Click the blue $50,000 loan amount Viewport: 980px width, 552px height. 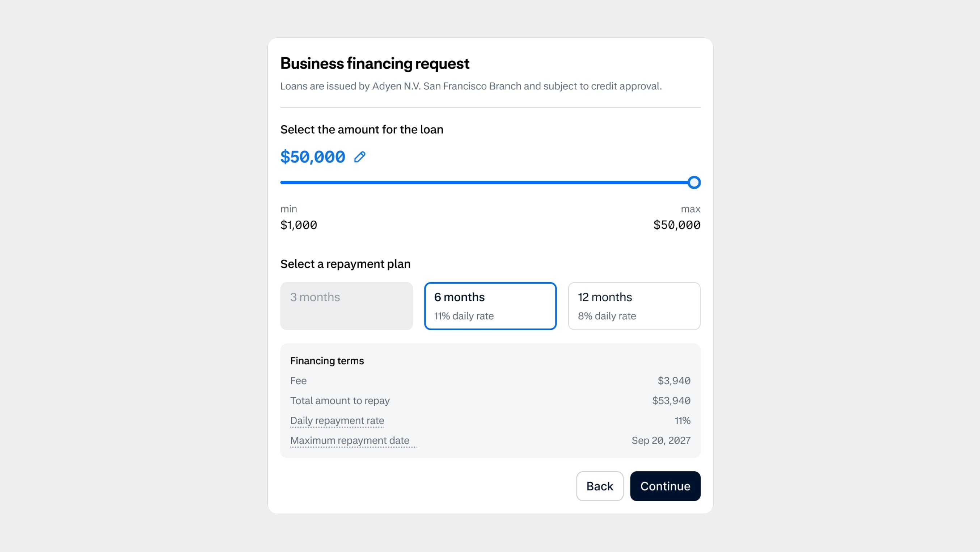(313, 156)
